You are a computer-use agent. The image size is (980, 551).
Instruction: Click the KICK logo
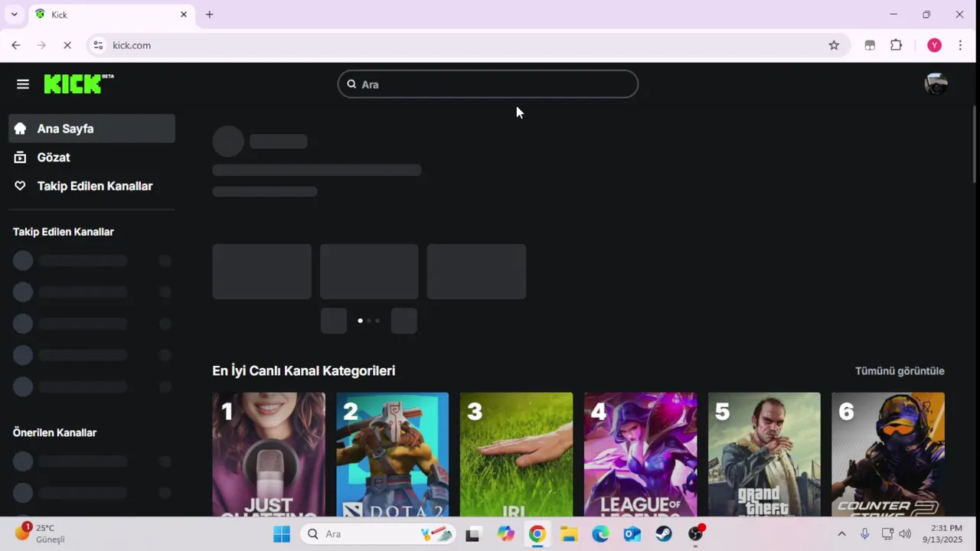click(x=79, y=84)
